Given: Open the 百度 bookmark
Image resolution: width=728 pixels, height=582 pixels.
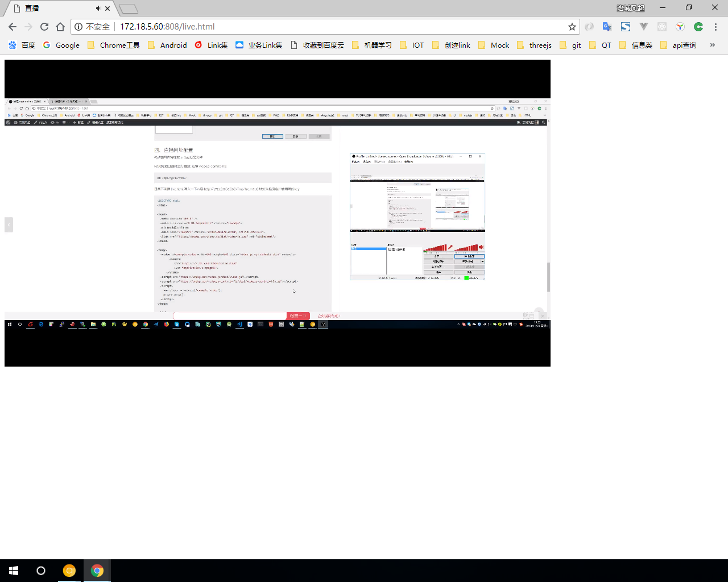Looking at the screenshot, I should [22, 45].
